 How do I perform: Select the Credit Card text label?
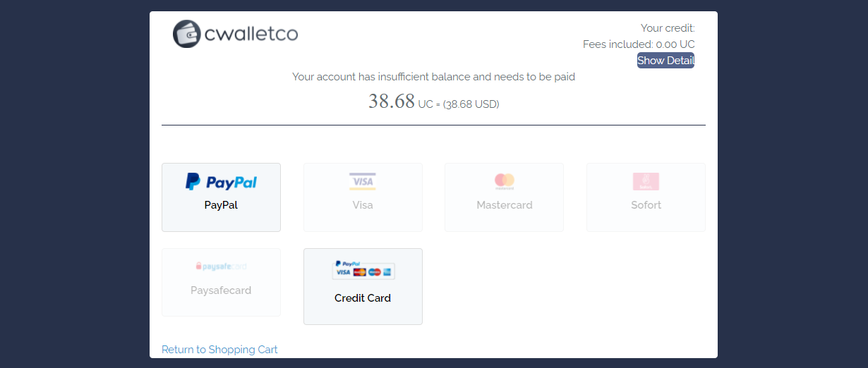[363, 298]
